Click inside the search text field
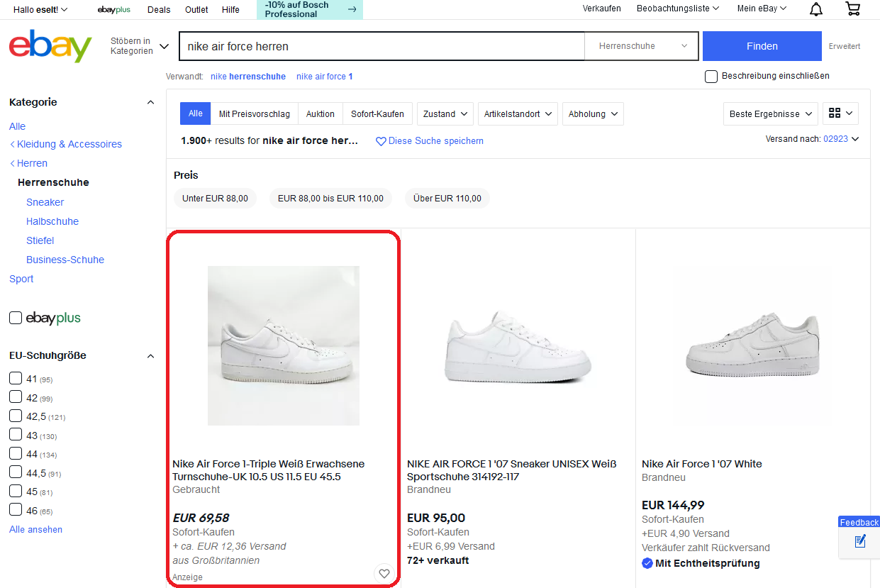This screenshot has width=880, height=588. point(381,46)
